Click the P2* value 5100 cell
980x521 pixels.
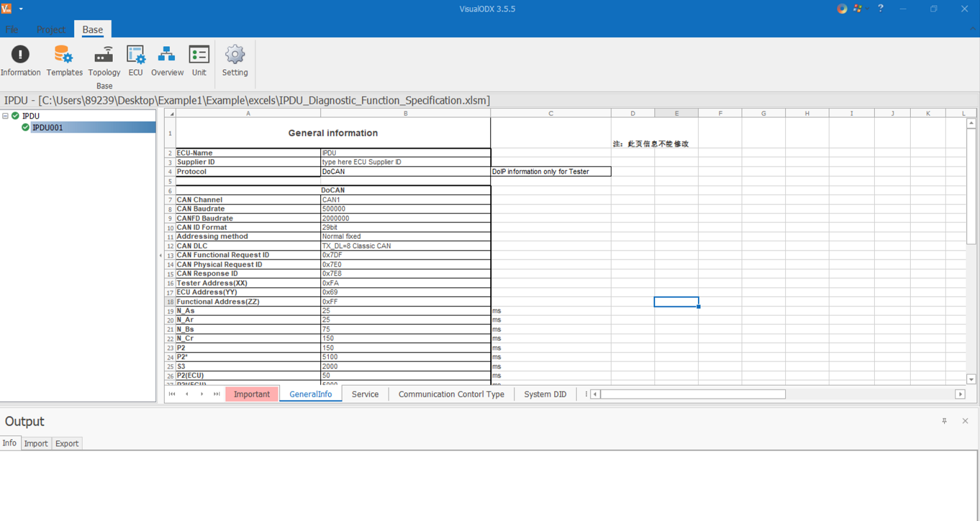(406, 357)
